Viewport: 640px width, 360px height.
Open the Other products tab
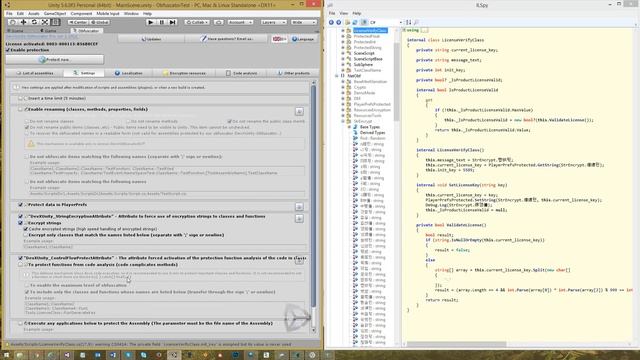point(293,73)
